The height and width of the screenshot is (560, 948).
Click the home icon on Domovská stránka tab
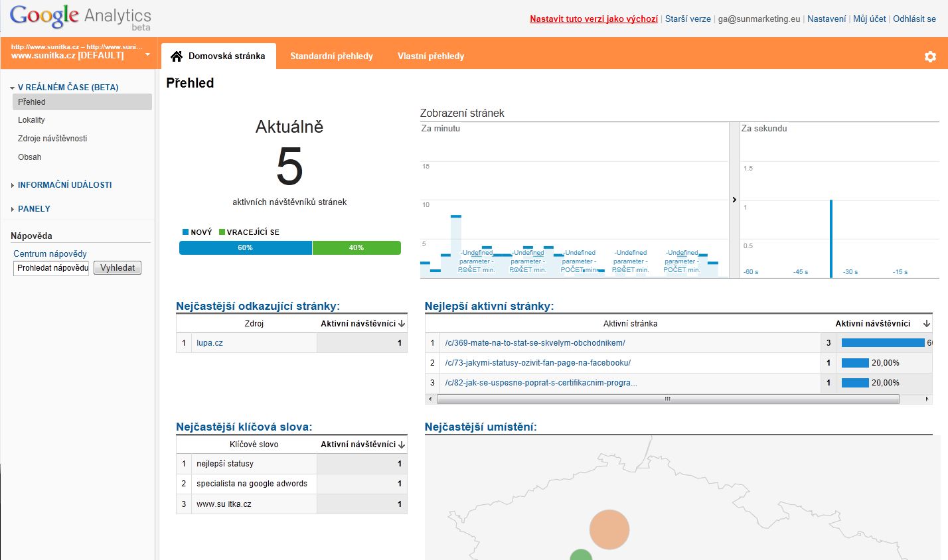(x=177, y=56)
